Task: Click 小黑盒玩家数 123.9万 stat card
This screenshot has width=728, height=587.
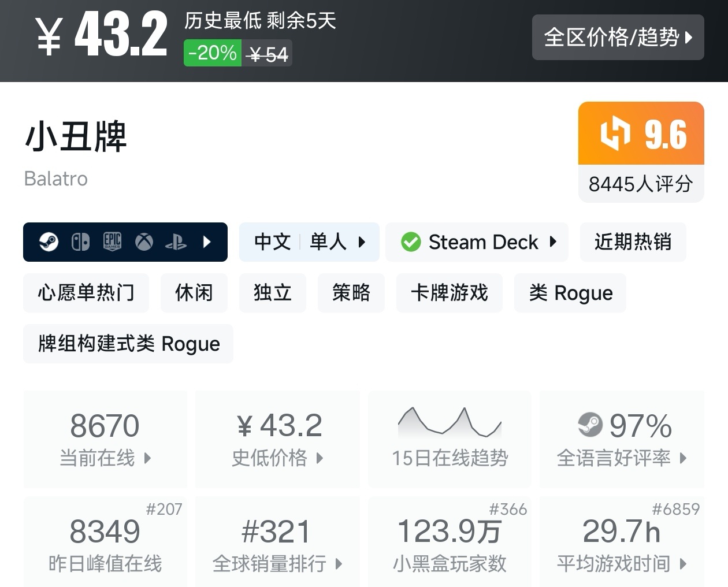Action: tap(450, 542)
